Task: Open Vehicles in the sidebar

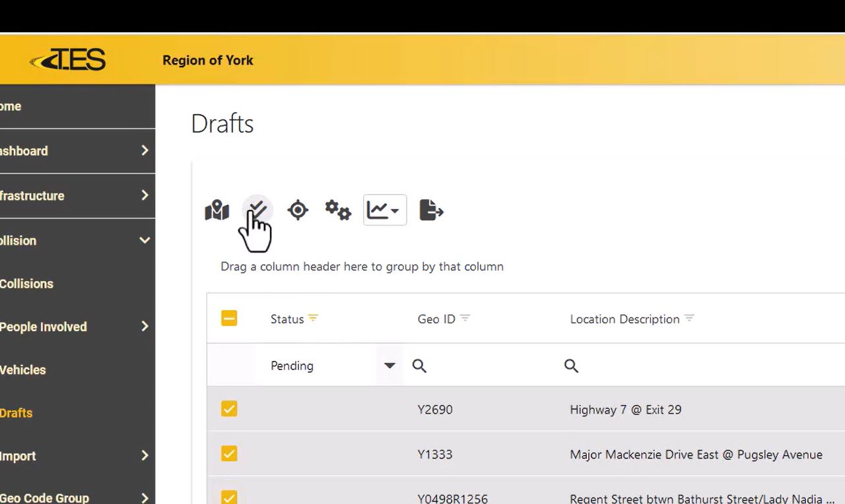Action: coord(23,370)
